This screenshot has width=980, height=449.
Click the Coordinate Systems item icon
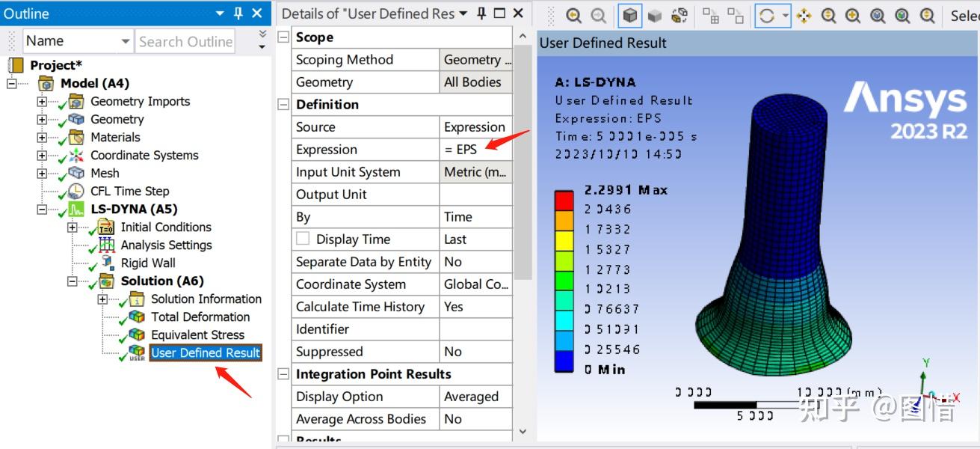(x=76, y=155)
